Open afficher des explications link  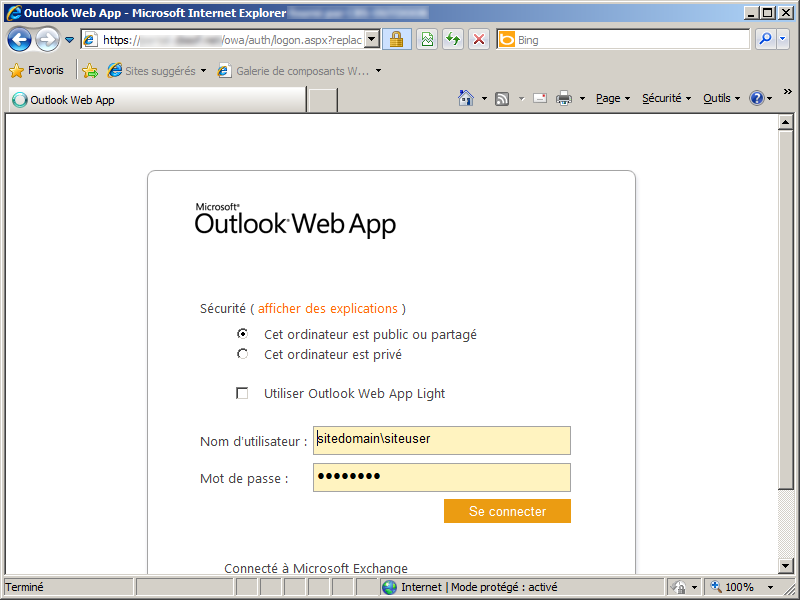pos(328,309)
